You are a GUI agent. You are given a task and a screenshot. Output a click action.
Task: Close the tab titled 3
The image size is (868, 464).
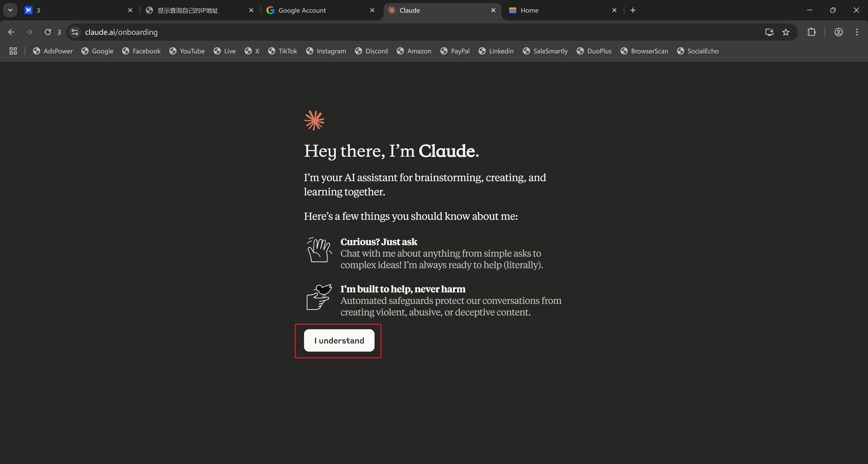click(x=130, y=10)
